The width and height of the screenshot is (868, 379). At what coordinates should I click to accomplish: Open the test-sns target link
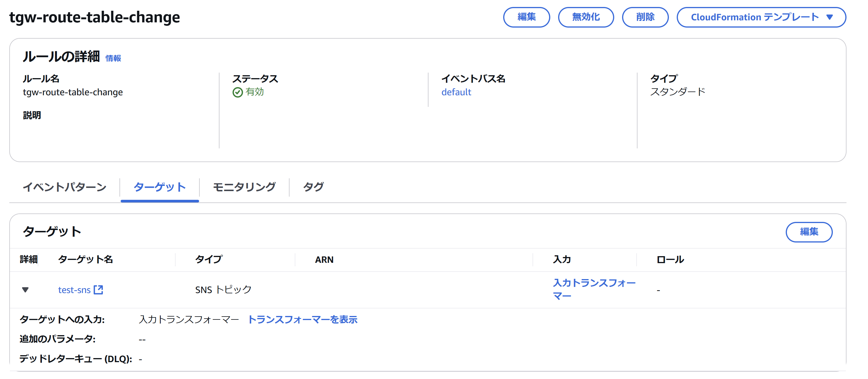click(x=74, y=290)
